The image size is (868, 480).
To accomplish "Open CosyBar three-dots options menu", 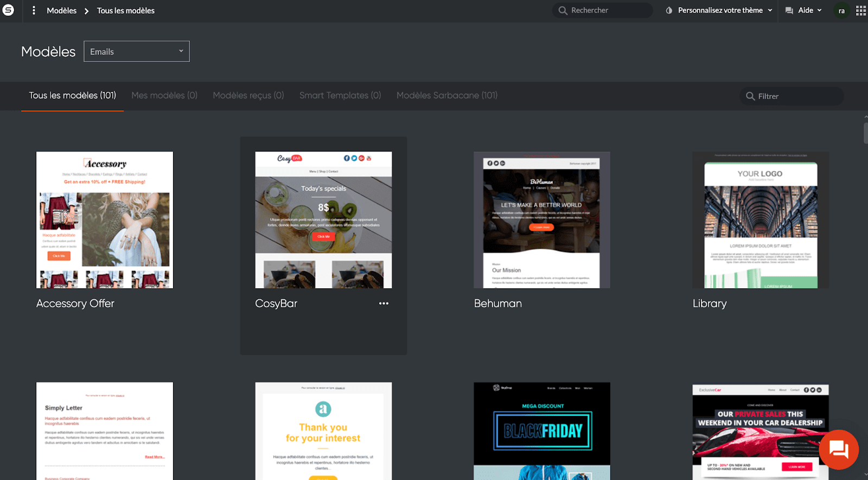I will 384,304.
